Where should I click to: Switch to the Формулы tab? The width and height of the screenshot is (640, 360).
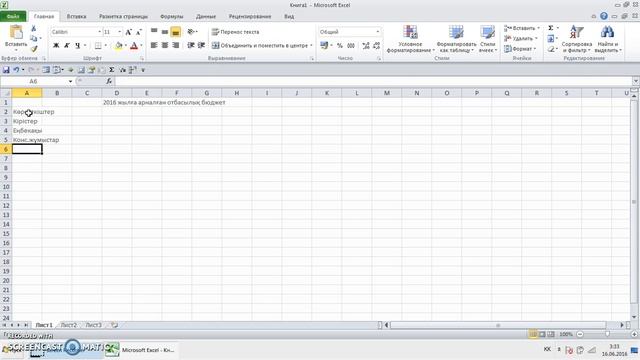point(172,16)
